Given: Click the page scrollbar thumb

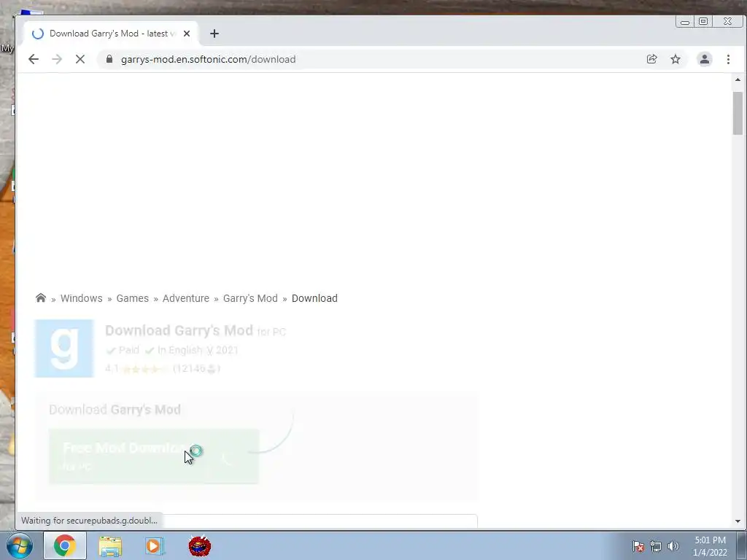Looking at the screenshot, I should [x=738, y=113].
